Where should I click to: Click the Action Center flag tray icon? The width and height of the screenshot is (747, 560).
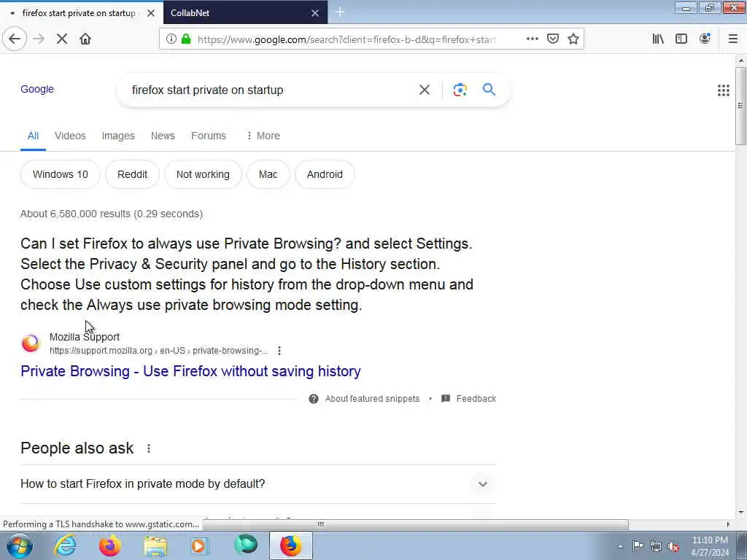pyautogui.click(x=638, y=546)
